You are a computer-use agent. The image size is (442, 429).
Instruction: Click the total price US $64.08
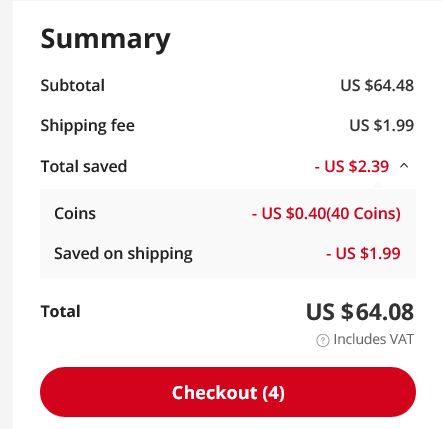pos(360,312)
